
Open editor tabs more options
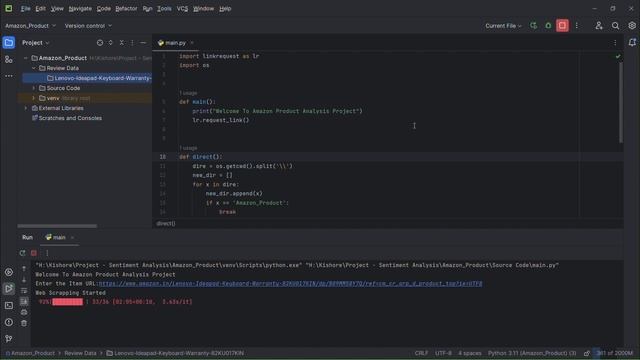pyautogui.click(x=615, y=42)
